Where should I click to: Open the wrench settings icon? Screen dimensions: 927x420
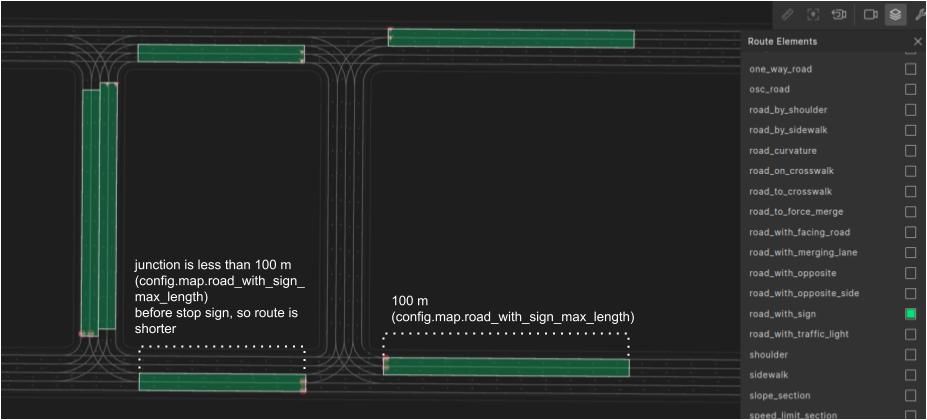tap(920, 15)
